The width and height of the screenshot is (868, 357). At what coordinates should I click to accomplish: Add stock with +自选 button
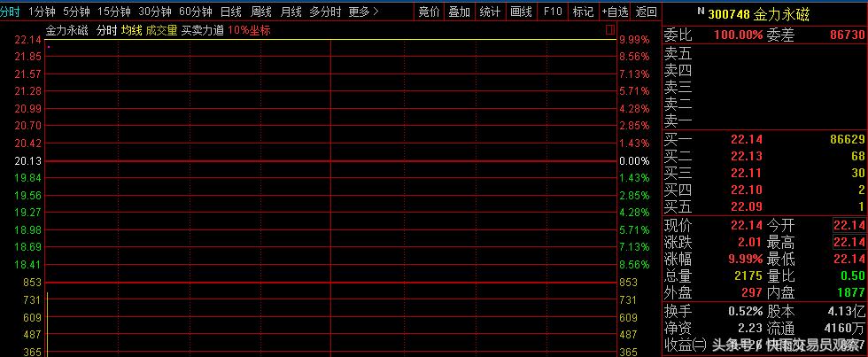coord(615,11)
